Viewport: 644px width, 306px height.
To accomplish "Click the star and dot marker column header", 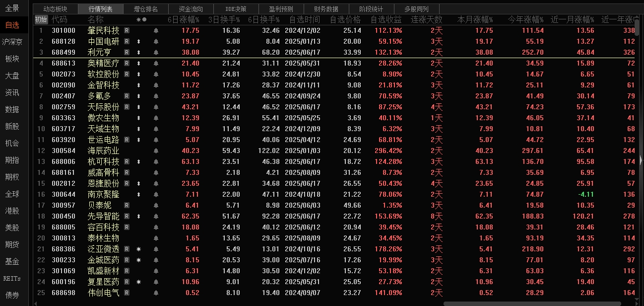I will [141, 19].
